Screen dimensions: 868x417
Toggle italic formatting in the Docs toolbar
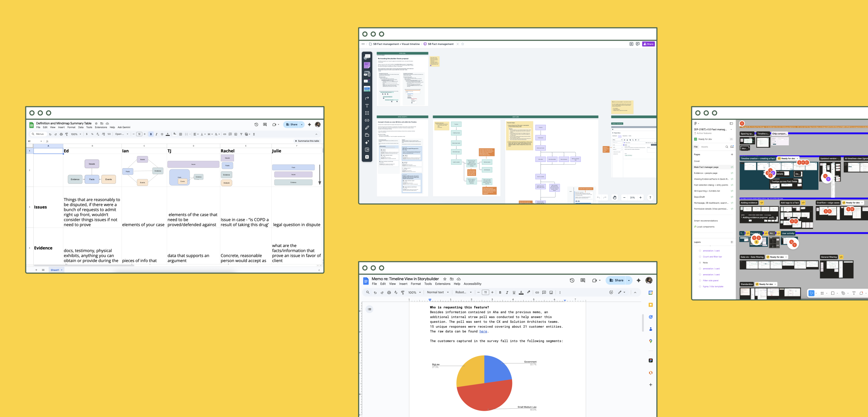tap(507, 293)
